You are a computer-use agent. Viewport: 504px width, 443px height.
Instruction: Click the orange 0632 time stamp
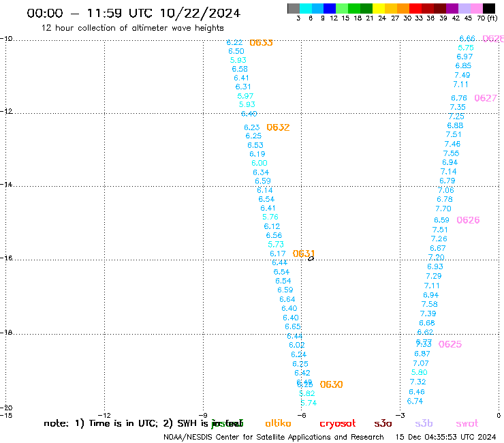278,127
